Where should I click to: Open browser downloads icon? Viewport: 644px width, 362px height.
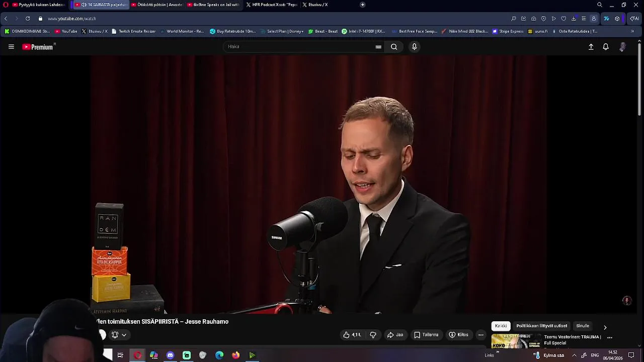[574, 19]
